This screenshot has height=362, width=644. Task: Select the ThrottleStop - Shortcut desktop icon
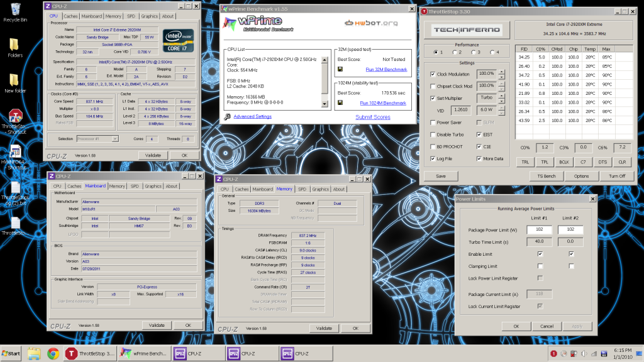(15, 121)
